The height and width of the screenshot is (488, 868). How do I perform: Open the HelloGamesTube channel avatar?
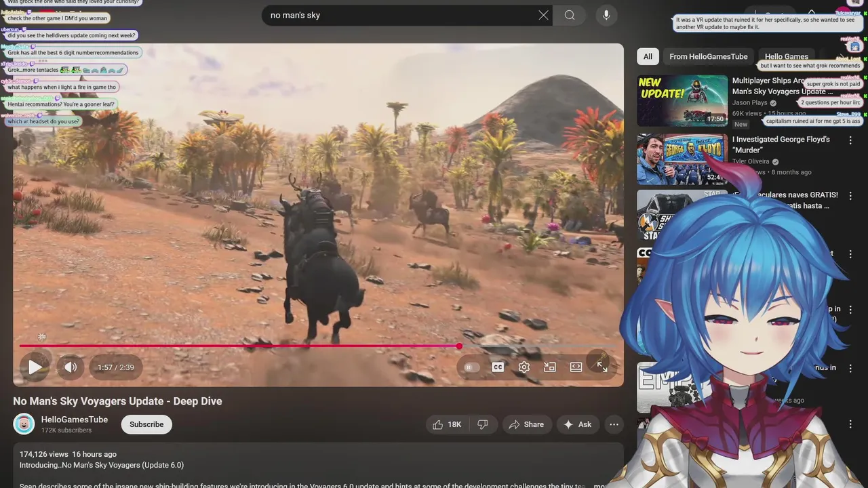pos(24,424)
